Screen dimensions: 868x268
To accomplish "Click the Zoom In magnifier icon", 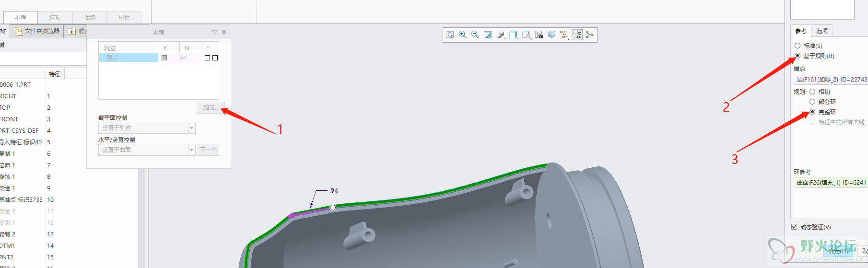I will [463, 35].
